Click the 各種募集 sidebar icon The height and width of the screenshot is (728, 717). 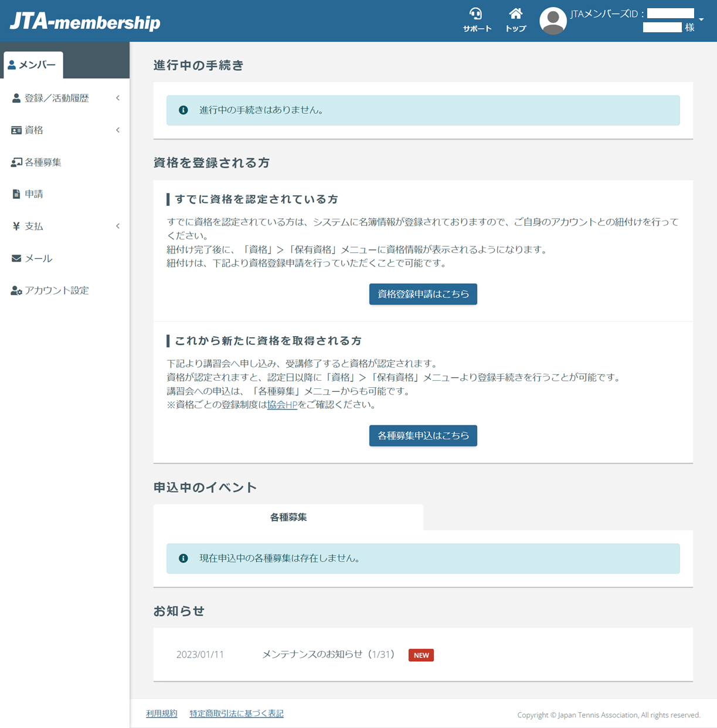pyautogui.click(x=15, y=162)
